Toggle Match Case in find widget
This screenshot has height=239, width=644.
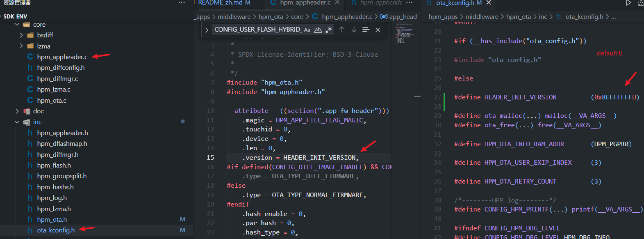point(307,30)
